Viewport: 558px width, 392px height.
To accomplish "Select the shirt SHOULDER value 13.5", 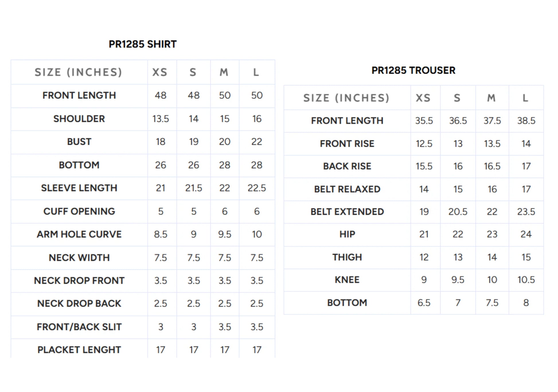I will (x=161, y=119).
